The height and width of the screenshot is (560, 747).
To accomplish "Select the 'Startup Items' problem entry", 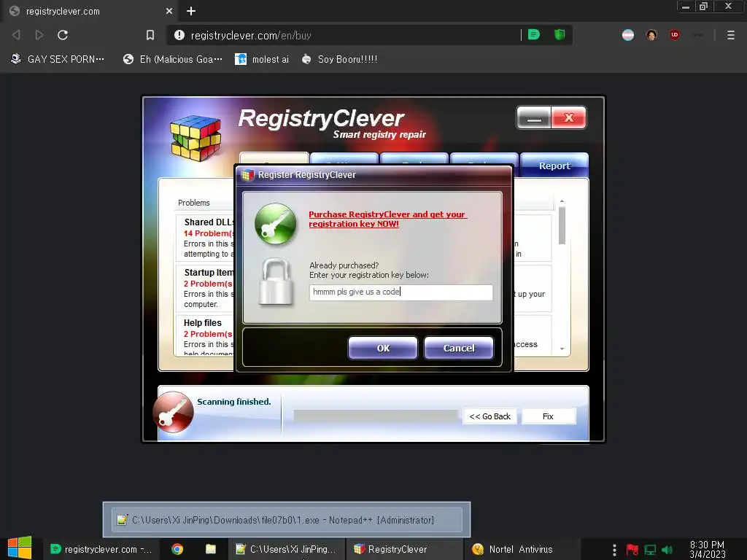I will click(x=204, y=288).
